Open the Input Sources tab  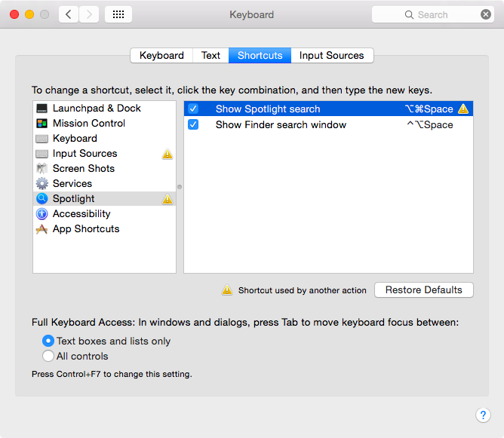click(x=332, y=56)
